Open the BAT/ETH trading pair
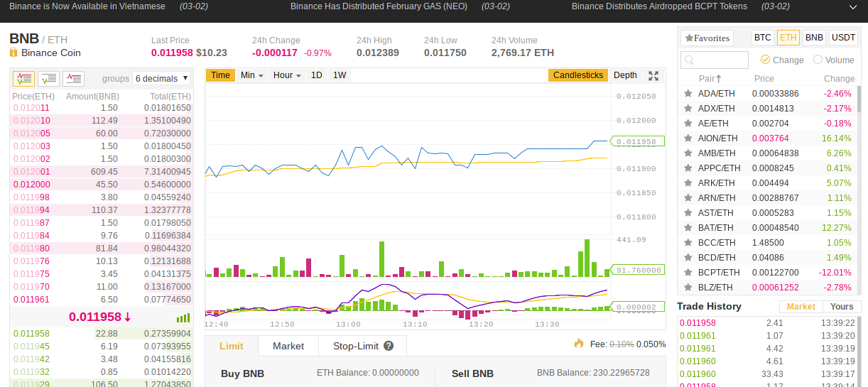 pyautogui.click(x=767, y=227)
